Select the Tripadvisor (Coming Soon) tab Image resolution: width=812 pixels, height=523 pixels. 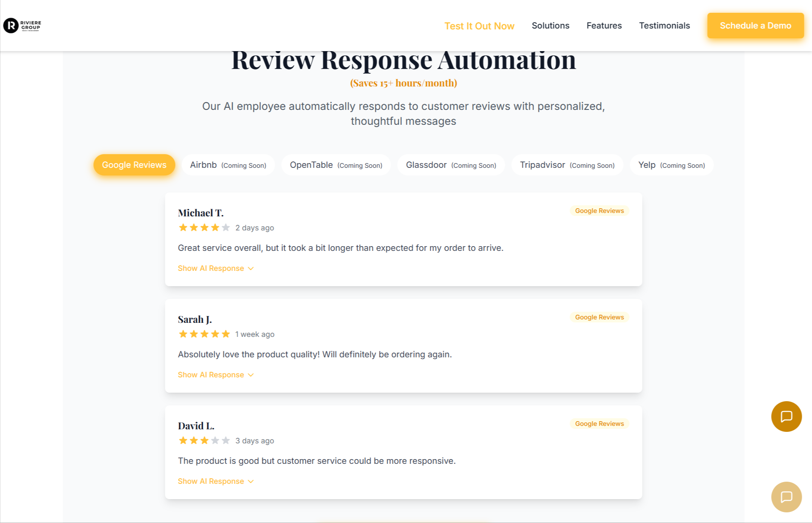pos(567,165)
